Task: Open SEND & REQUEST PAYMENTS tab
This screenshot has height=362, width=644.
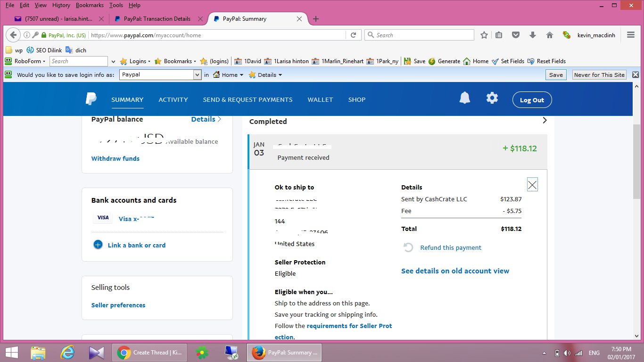Action: point(248,99)
